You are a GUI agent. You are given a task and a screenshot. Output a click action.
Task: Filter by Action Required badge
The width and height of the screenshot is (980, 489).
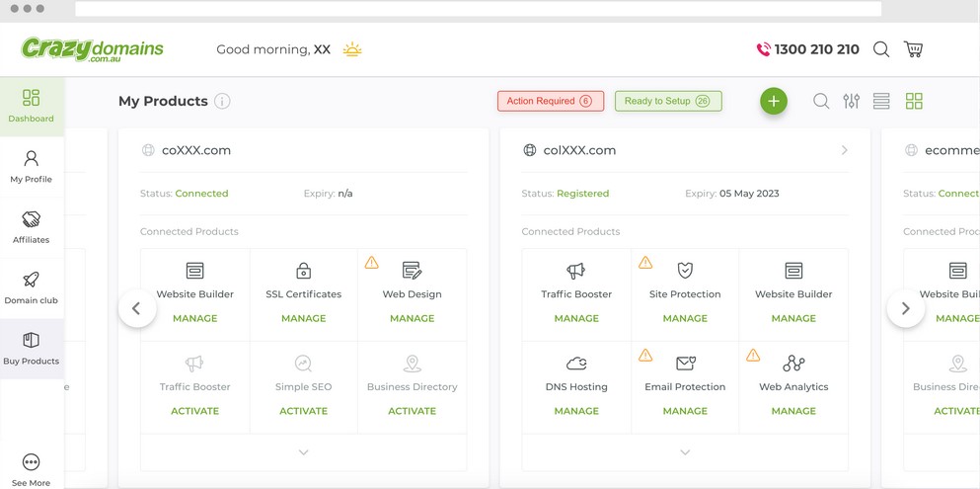pos(551,102)
